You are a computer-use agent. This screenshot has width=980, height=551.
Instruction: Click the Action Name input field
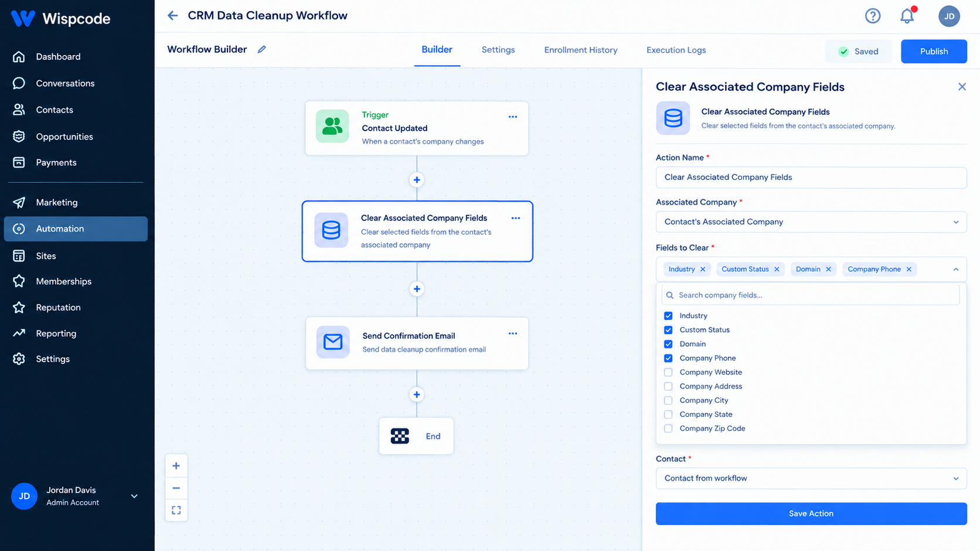811,178
